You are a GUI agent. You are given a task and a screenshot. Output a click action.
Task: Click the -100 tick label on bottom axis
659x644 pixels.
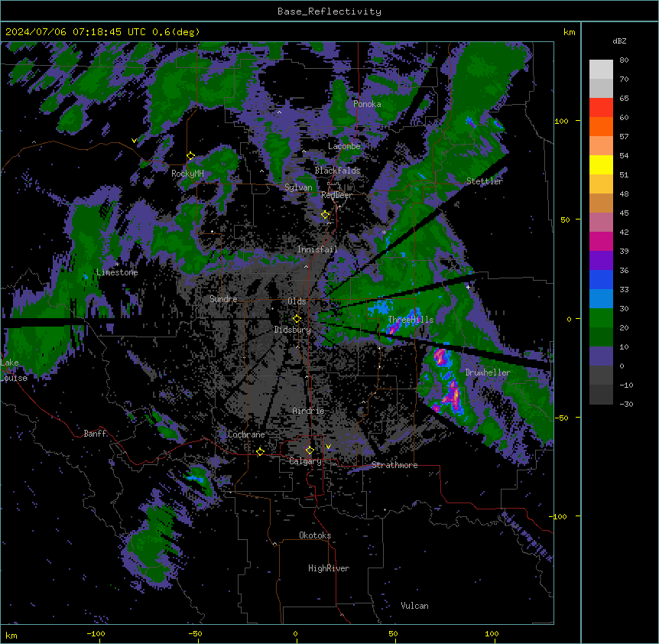pyautogui.click(x=96, y=633)
